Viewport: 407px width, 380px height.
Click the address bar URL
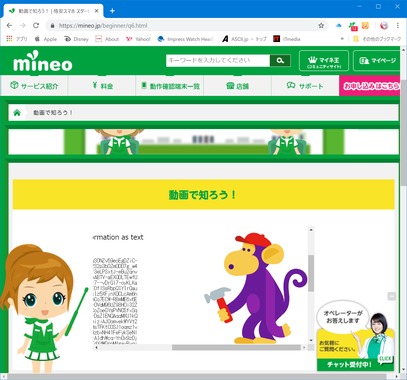click(x=103, y=26)
